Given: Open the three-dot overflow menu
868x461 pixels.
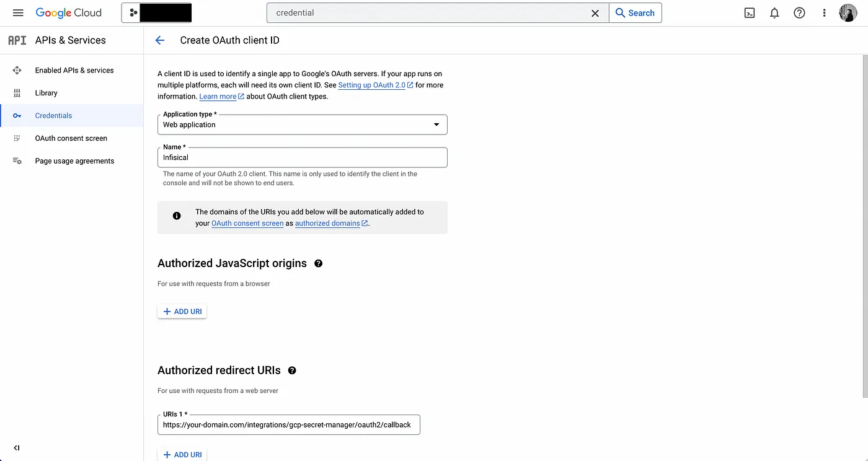Looking at the screenshot, I should [823, 12].
